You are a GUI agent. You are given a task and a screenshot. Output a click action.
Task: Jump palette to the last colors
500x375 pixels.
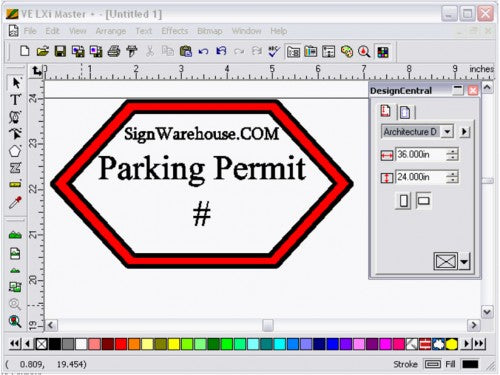click(479, 344)
